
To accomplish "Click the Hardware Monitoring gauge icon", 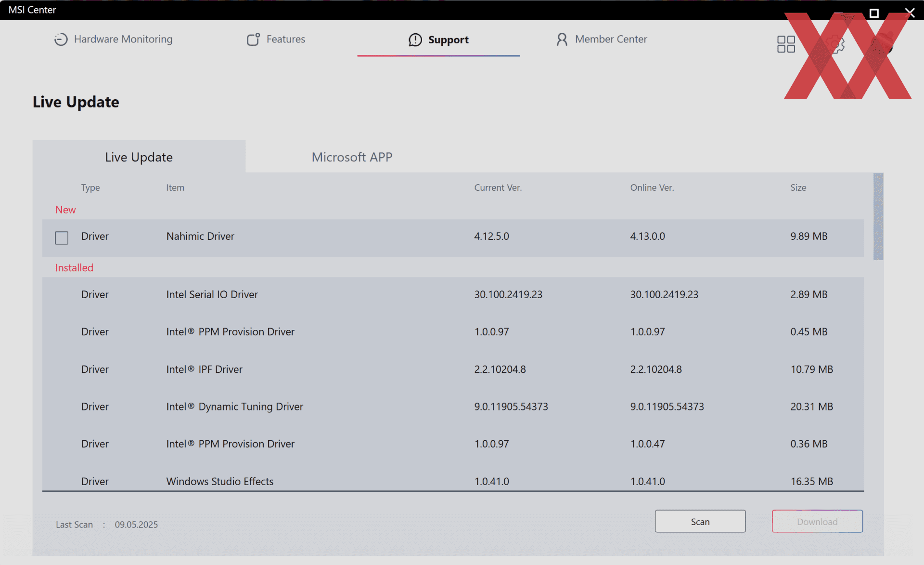I will tap(61, 39).
